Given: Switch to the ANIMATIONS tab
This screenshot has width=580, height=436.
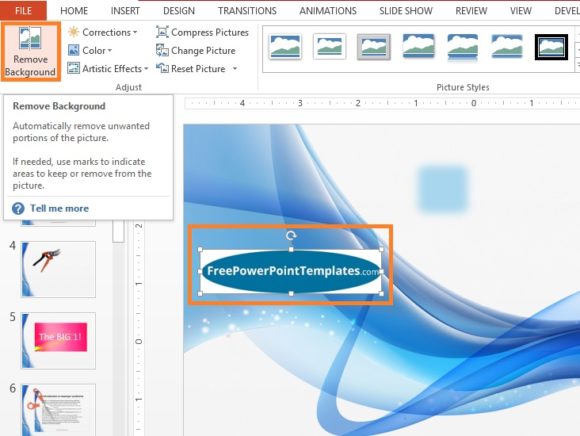Looking at the screenshot, I should pyautogui.click(x=328, y=11).
